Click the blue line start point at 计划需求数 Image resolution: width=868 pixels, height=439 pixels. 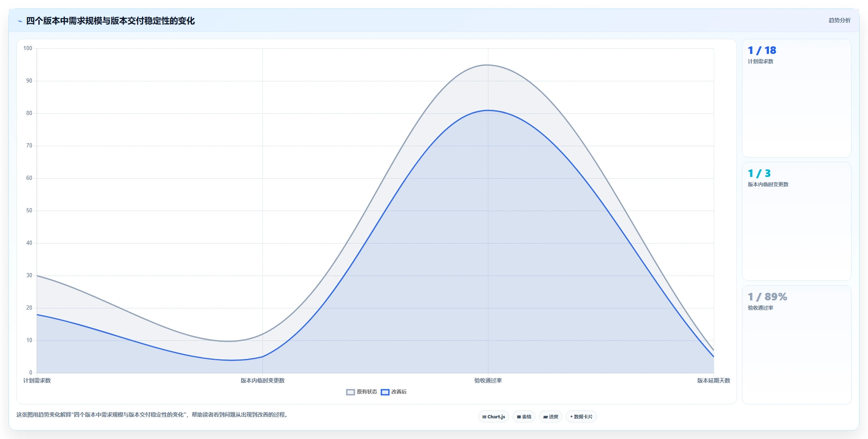click(37, 315)
